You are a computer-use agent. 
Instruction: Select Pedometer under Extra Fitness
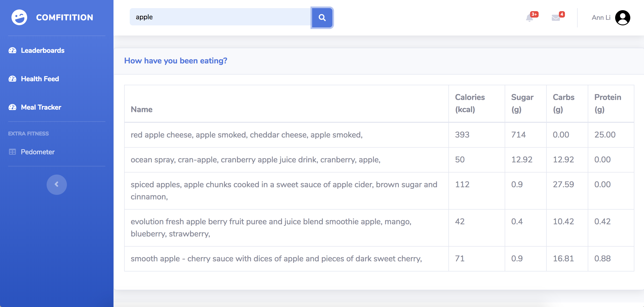[x=37, y=152]
